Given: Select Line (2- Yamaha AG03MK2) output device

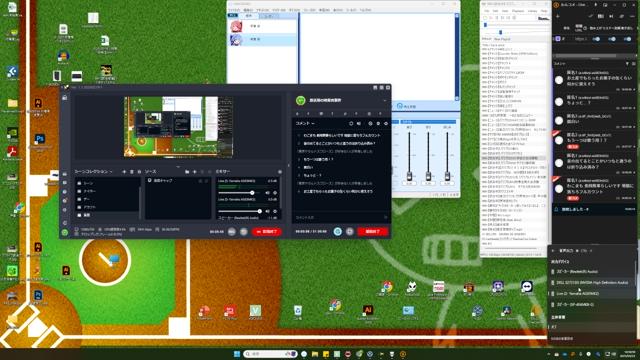Looking at the screenshot, I should pyautogui.click(x=592, y=293).
